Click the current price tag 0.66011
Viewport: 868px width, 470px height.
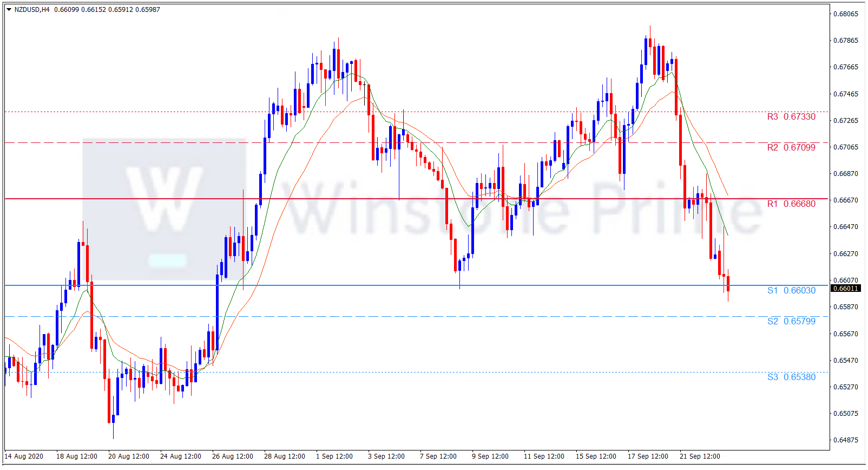pyautogui.click(x=845, y=289)
